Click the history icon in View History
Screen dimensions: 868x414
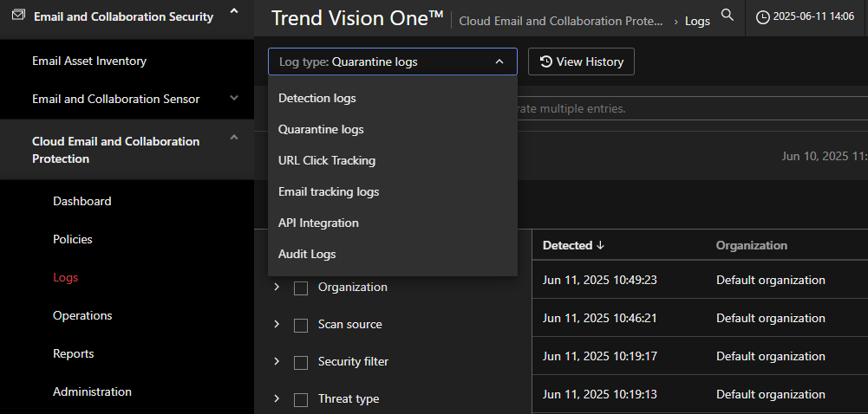(x=546, y=61)
